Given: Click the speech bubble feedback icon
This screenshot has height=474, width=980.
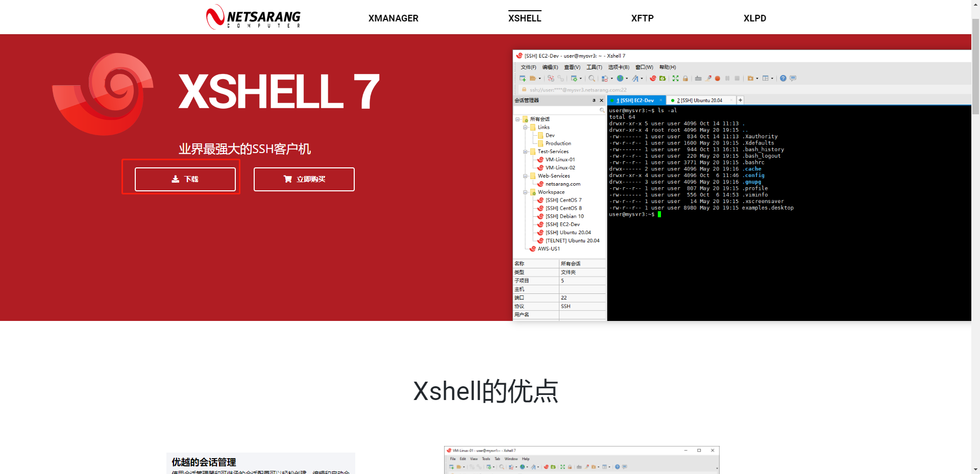Looking at the screenshot, I should click(793, 78).
